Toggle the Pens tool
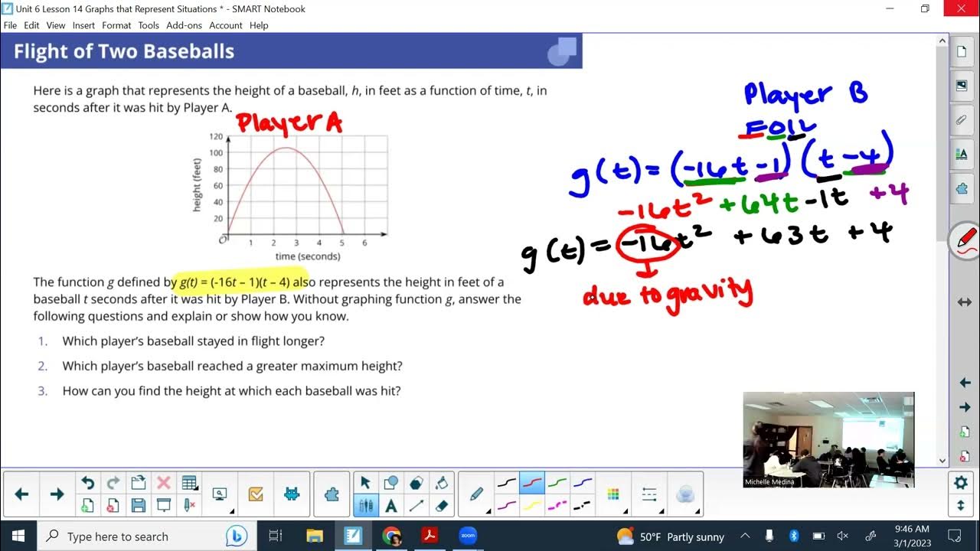 click(365, 505)
